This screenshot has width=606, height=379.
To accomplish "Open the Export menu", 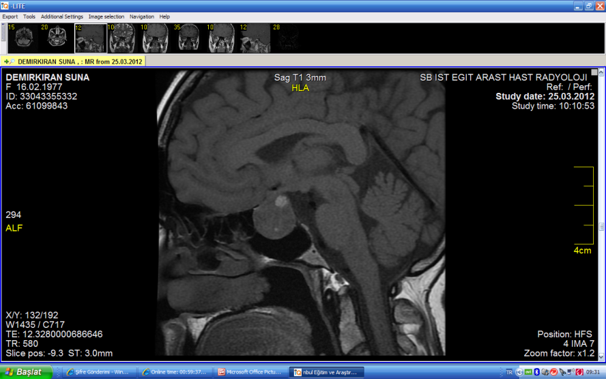I will click(x=10, y=17).
